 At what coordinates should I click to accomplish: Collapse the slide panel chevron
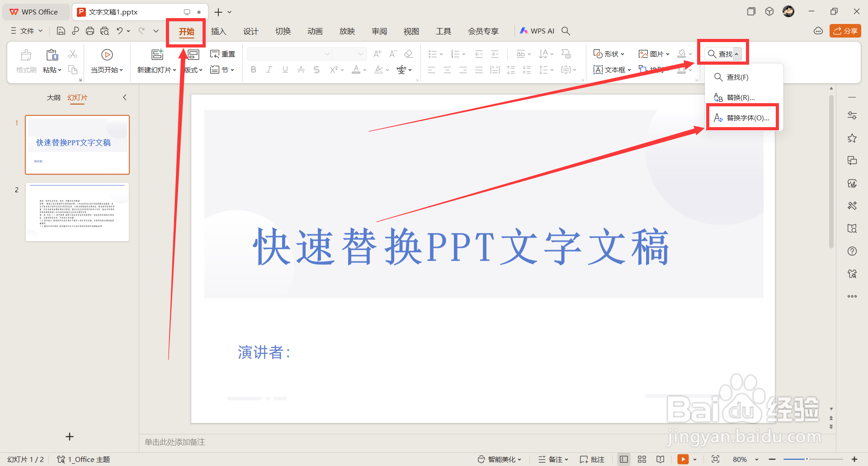(x=124, y=97)
